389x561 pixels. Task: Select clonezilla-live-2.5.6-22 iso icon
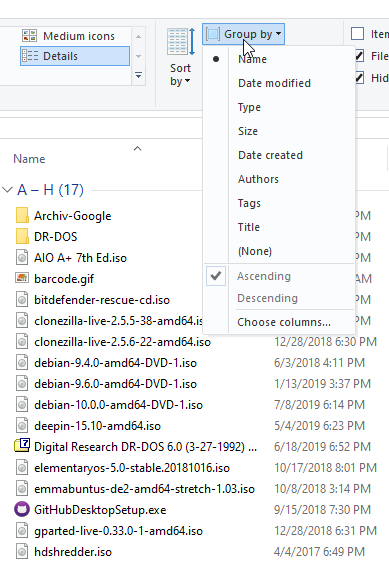pos(22,342)
